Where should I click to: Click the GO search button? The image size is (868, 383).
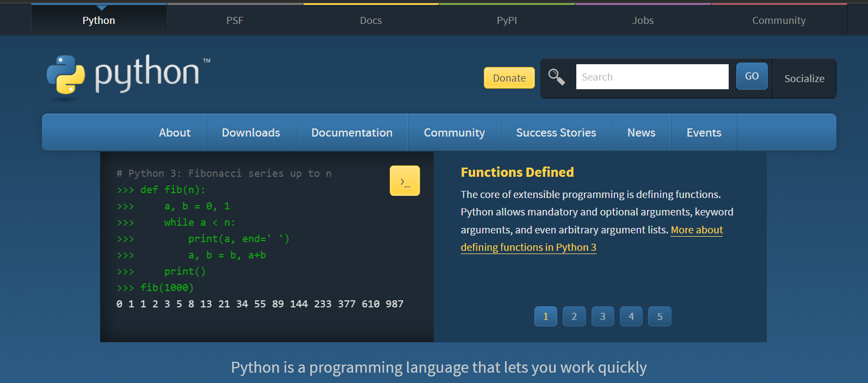coord(752,76)
